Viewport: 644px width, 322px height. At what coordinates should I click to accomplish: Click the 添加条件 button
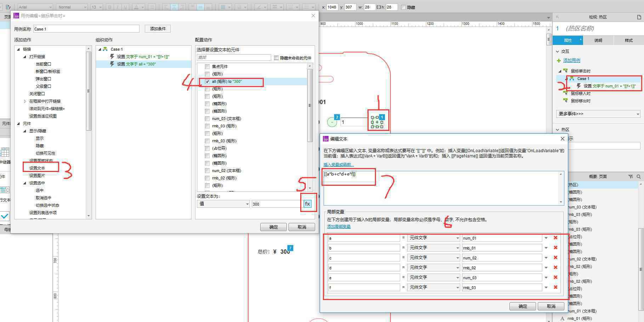(x=158, y=29)
